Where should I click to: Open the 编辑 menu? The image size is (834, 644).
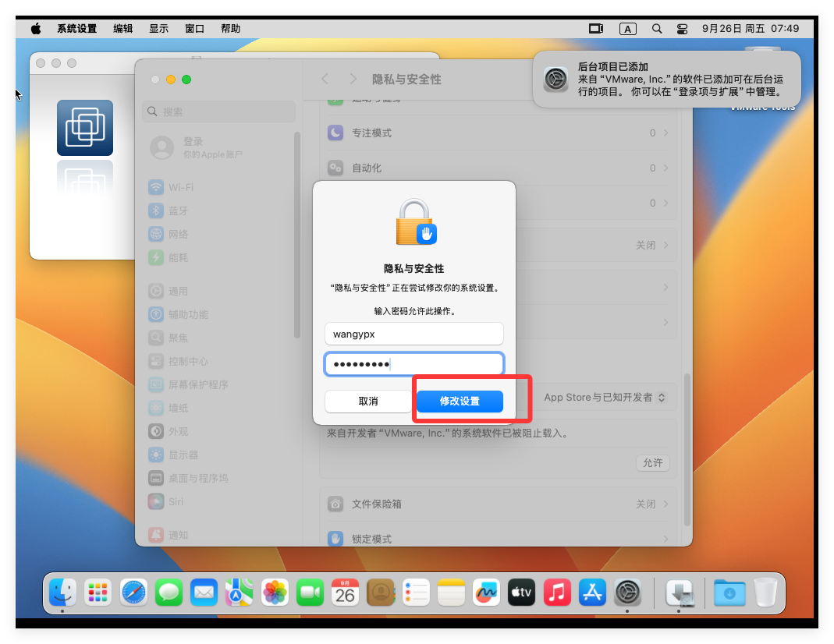[x=122, y=29]
